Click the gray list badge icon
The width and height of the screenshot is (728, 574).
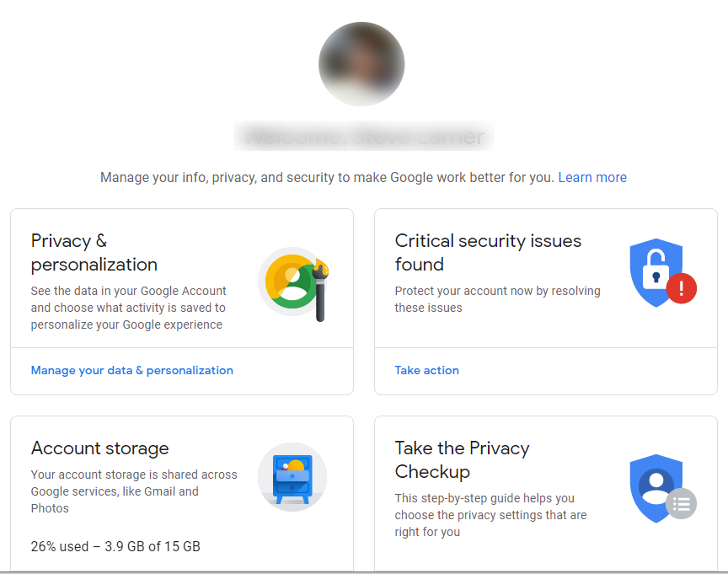pos(681,504)
